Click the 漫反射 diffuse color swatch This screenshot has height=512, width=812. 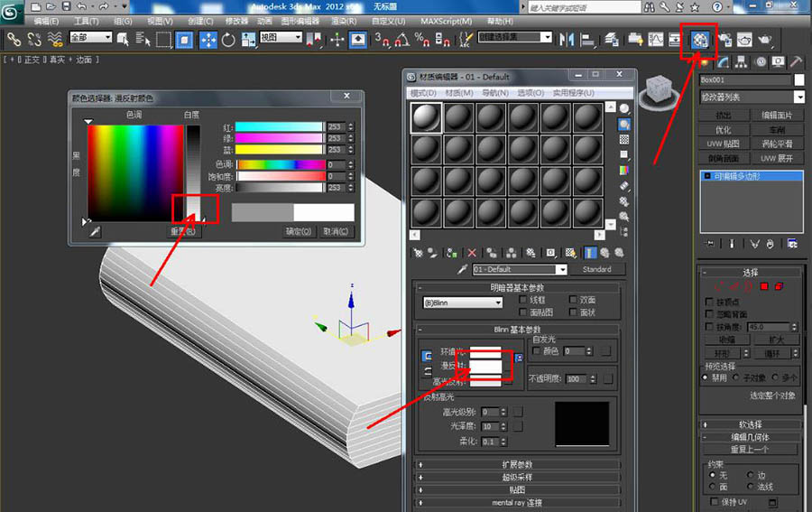(485, 366)
